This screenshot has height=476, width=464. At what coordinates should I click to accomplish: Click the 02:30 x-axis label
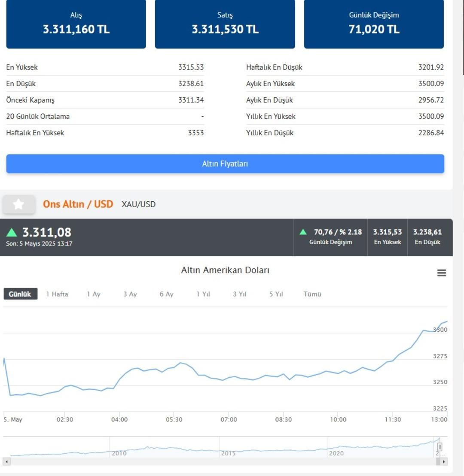(x=65, y=419)
